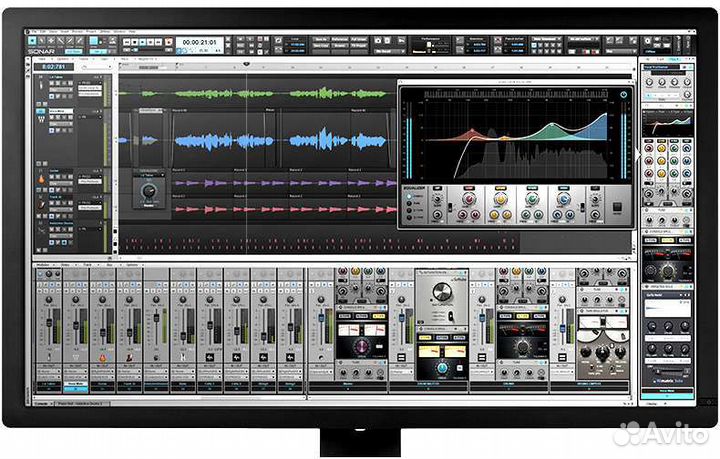This screenshot has height=459, width=720.
Task: Click the time display showing 00:00:21:01
Action: pos(199,43)
